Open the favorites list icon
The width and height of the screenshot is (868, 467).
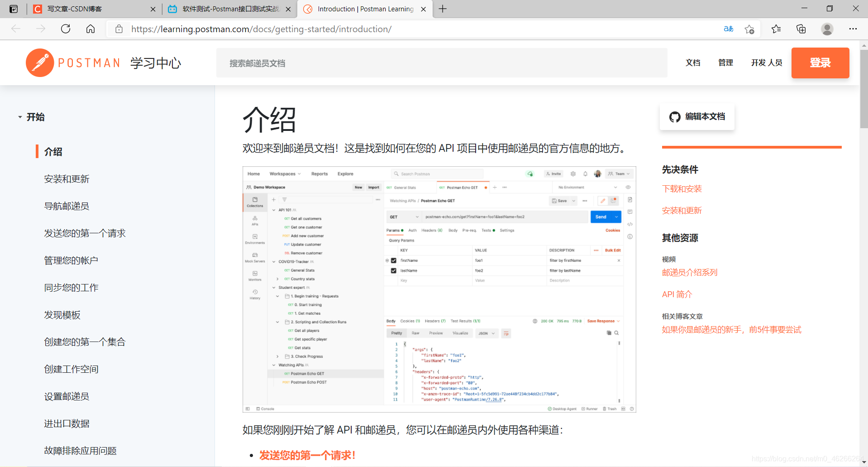[x=776, y=29]
